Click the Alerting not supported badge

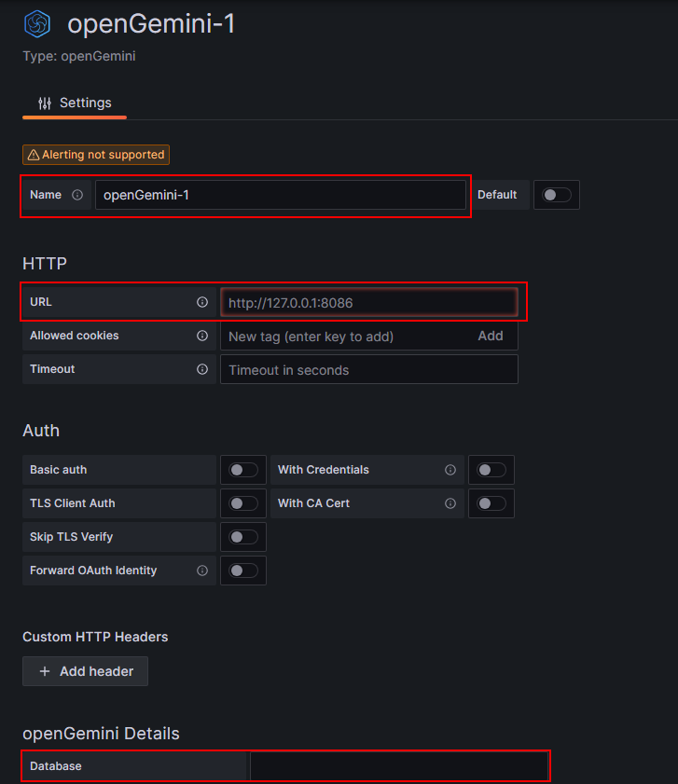coord(96,155)
